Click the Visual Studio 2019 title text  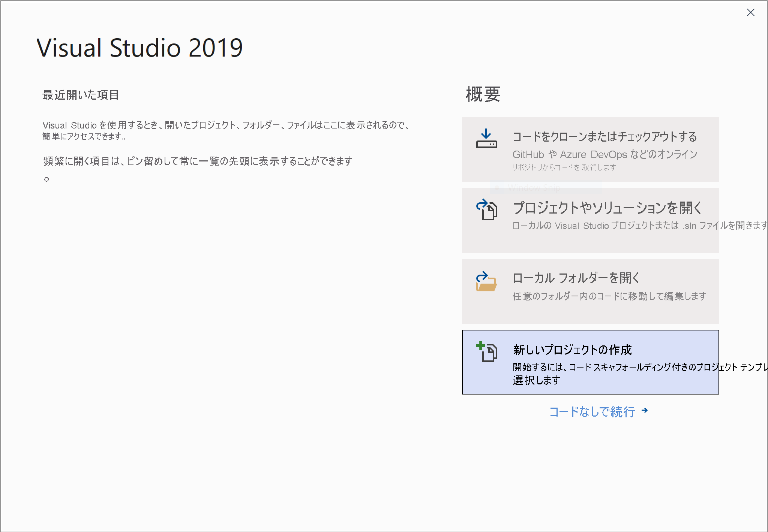[139, 48]
